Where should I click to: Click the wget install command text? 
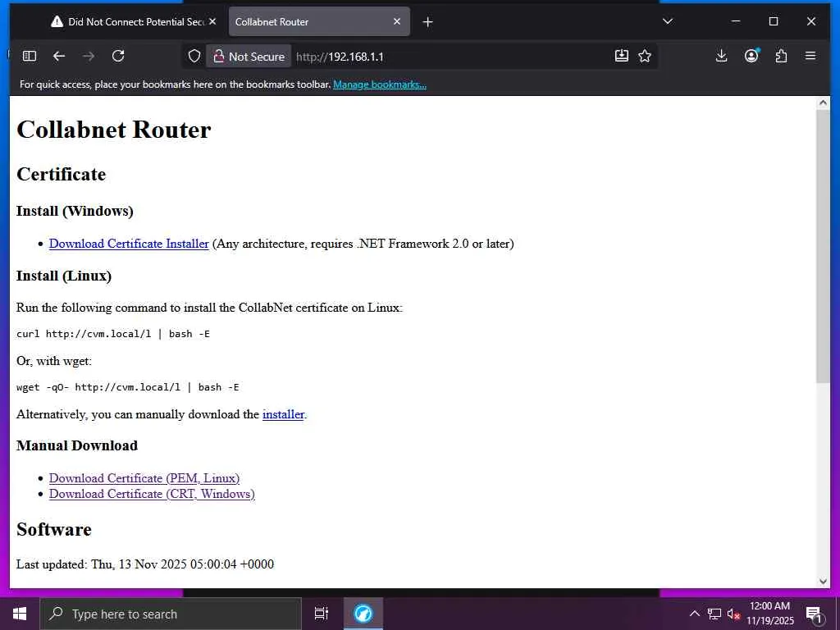tap(128, 387)
